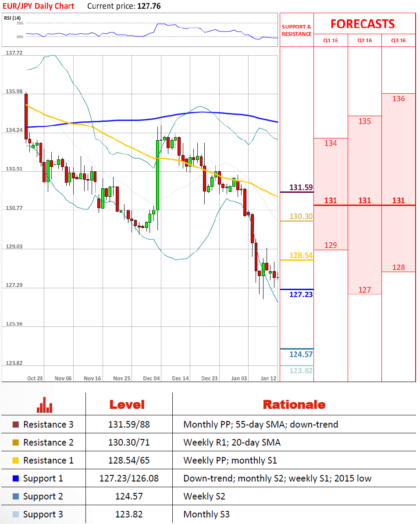Select the 'Support 3' row label
Image resolution: width=420 pixels, height=524 pixels.
[x=43, y=515]
